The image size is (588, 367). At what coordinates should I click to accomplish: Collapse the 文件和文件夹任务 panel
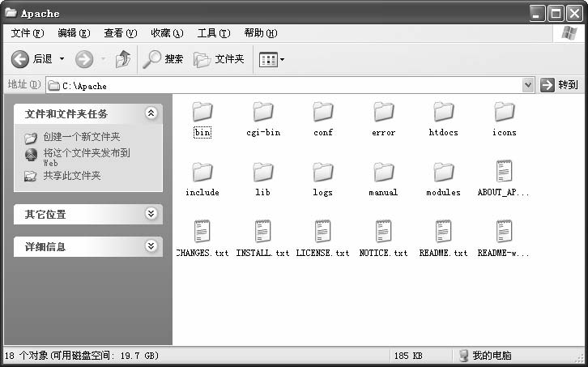pos(151,113)
